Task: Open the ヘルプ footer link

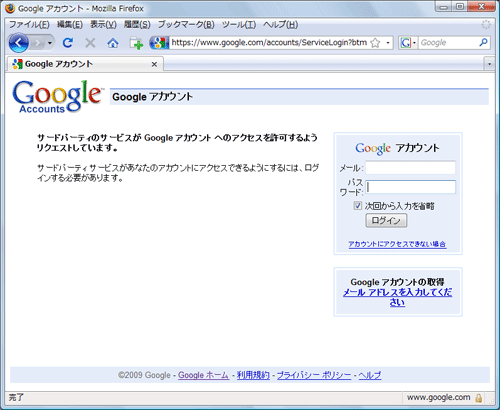Action: (370, 375)
